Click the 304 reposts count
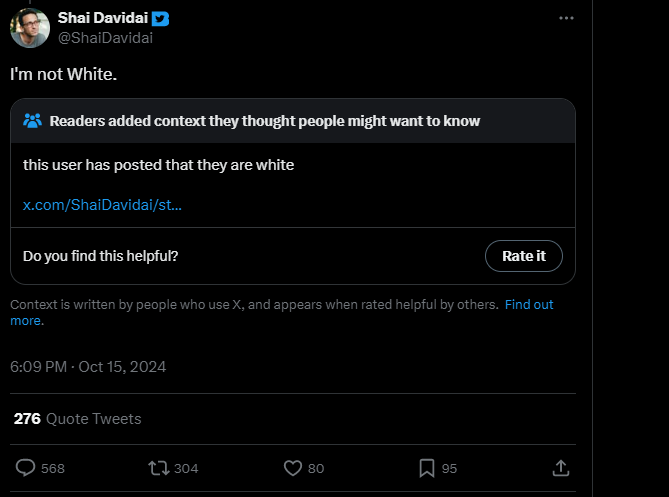 pos(186,468)
